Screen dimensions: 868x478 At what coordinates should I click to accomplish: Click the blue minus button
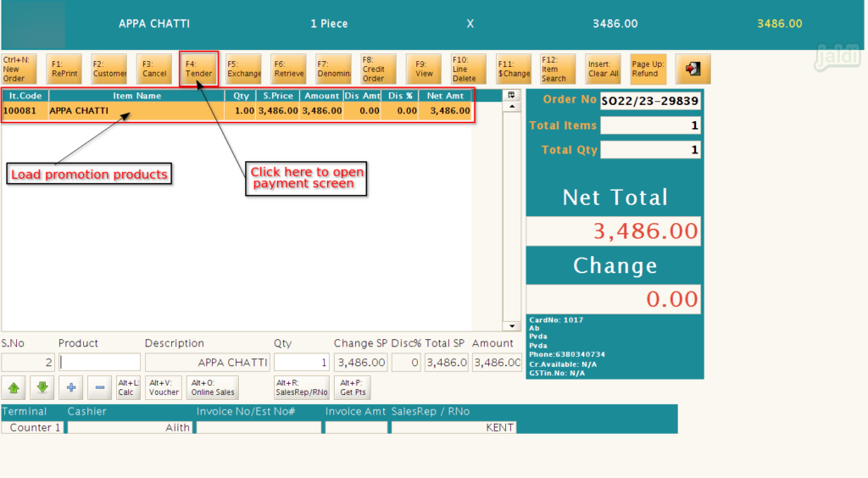[x=100, y=387]
